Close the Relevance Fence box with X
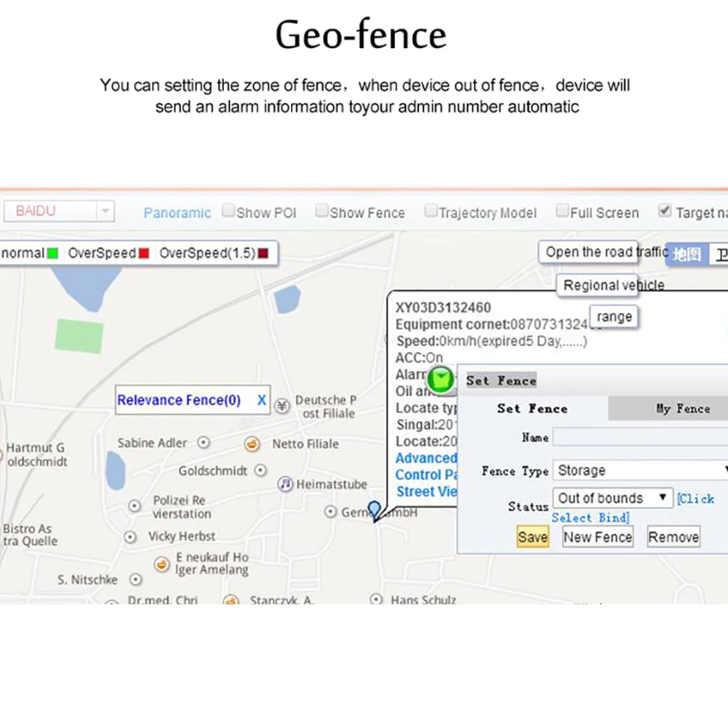The width and height of the screenshot is (728, 728). point(262,400)
